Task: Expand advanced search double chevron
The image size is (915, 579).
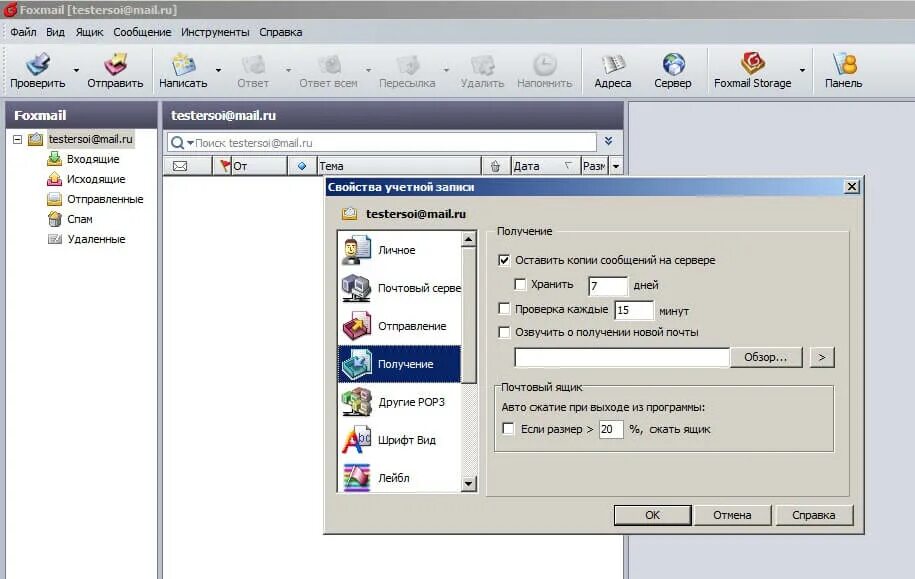Action: [608, 141]
